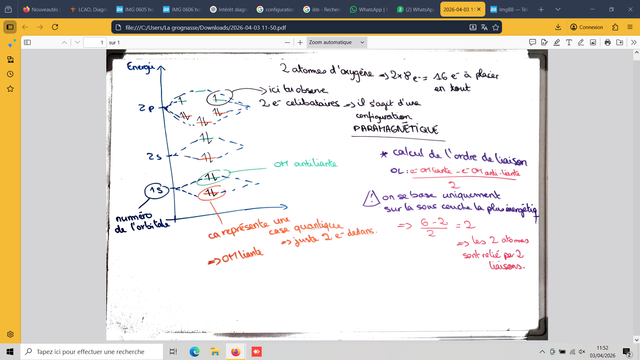Switch to the Nouveautés tab
640x360 pixels.
[x=41, y=9]
